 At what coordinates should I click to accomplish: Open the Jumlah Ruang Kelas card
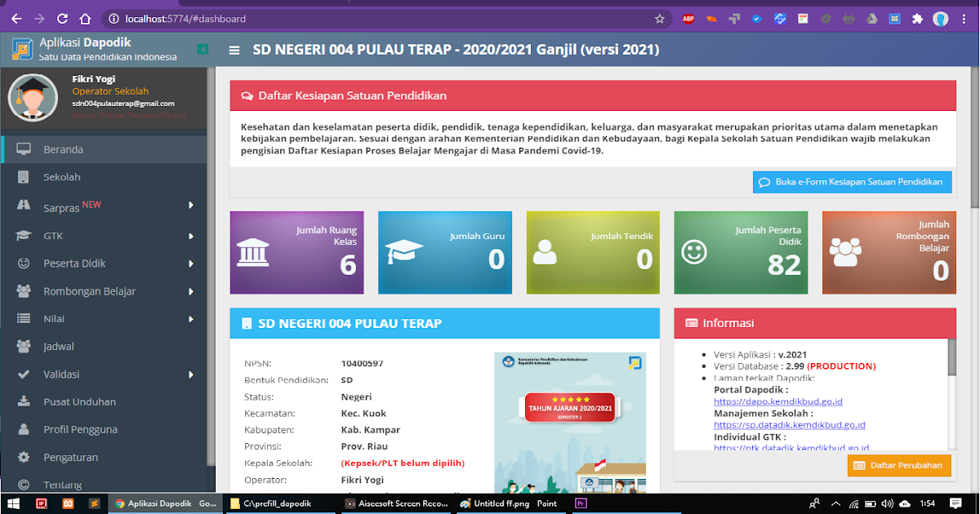pos(296,252)
